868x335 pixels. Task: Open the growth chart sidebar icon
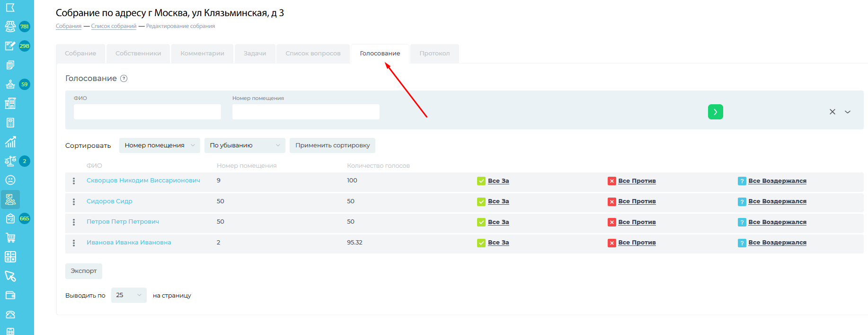click(x=10, y=142)
